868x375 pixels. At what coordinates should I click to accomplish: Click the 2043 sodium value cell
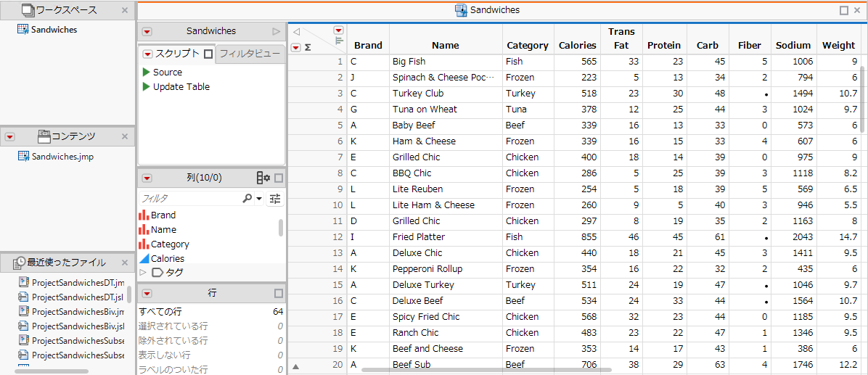coord(794,236)
